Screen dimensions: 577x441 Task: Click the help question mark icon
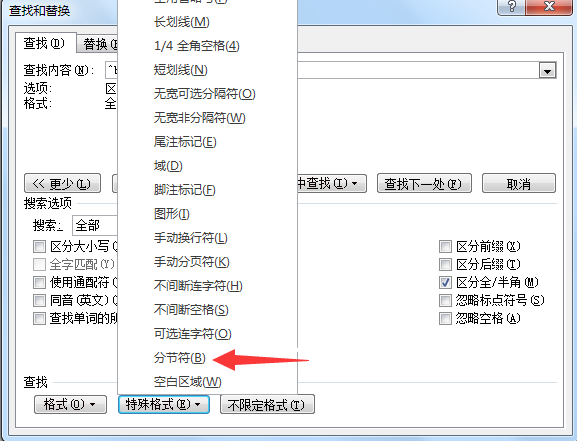click(x=512, y=7)
